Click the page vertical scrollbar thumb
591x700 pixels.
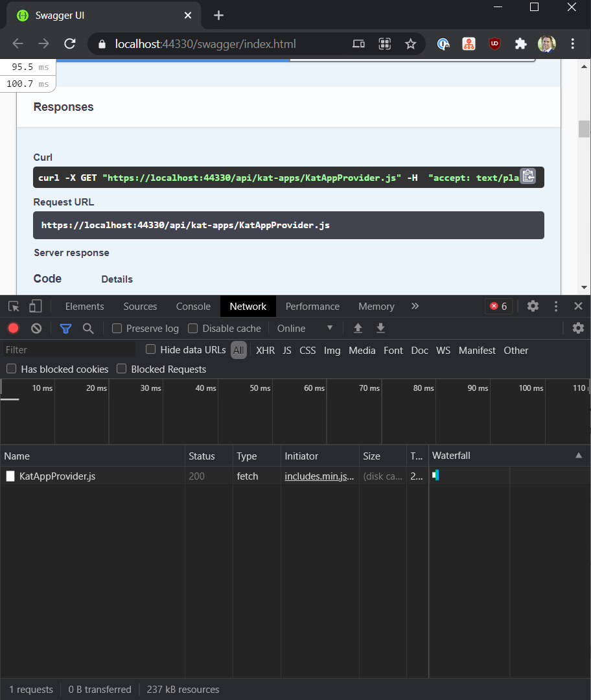click(584, 129)
